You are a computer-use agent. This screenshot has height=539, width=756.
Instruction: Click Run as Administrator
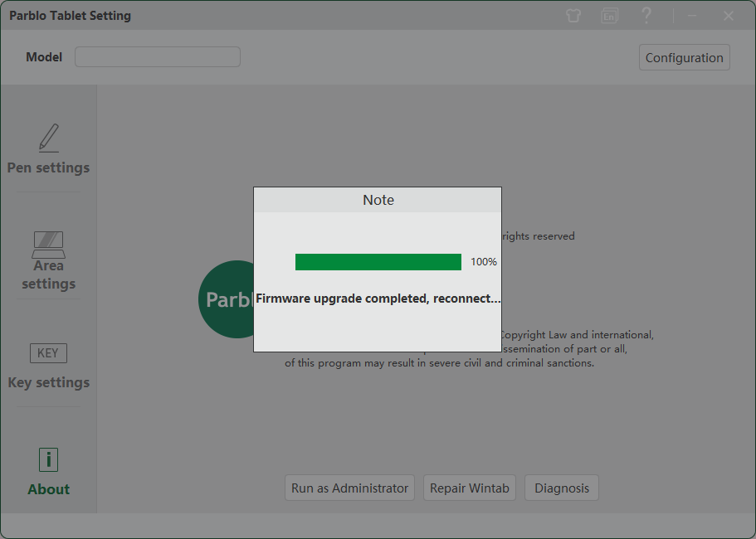[349, 488]
